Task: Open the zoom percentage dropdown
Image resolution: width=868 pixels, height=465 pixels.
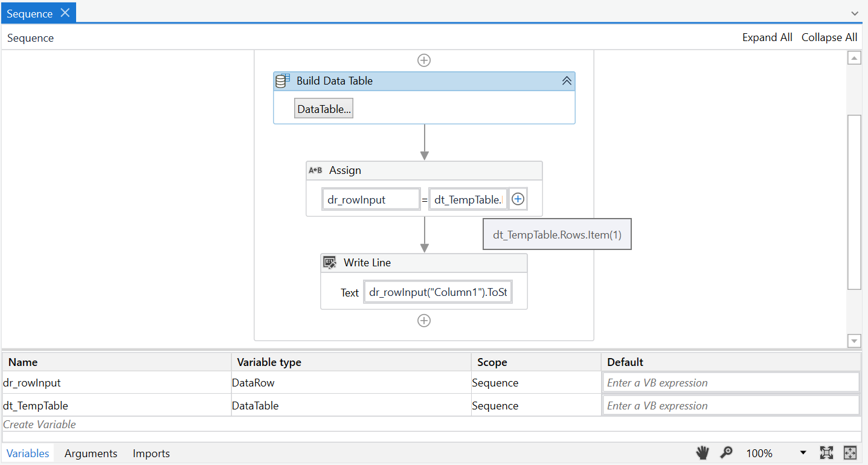Action: pyautogui.click(x=803, y=453)
